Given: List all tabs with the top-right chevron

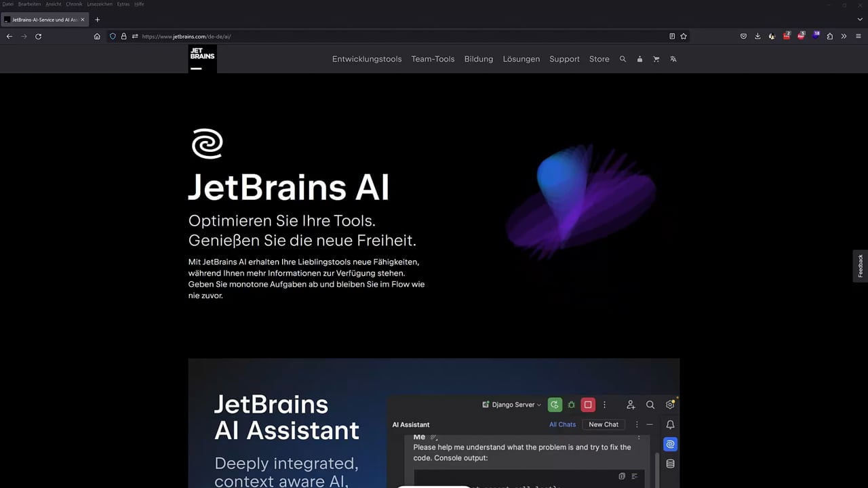Looking at the screenshot, I should 860,20.
